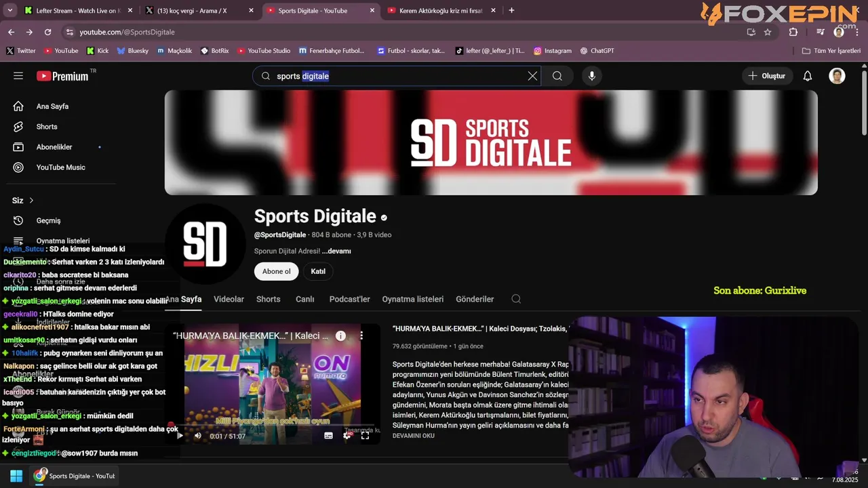Open the Videolar channel tab
This screenshot has width=868, height=488.
tap(229, 299)
